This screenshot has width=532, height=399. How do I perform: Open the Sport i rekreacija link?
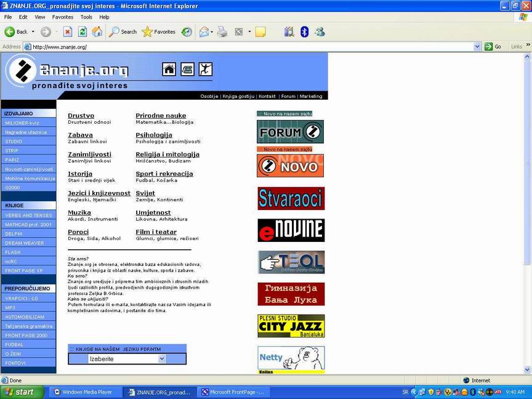164,174
